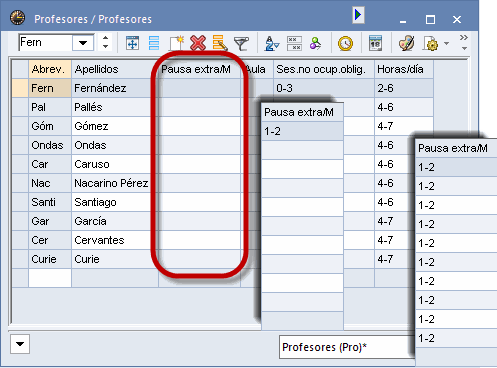Open the settings gear page icon
Viewport: 497px width, 368px height.
click(431, 44)
